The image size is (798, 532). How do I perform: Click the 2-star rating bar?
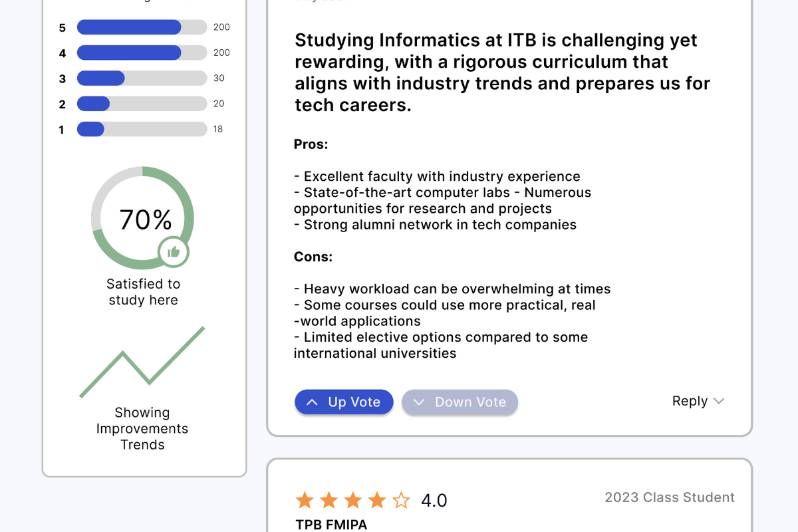[142, 104]
